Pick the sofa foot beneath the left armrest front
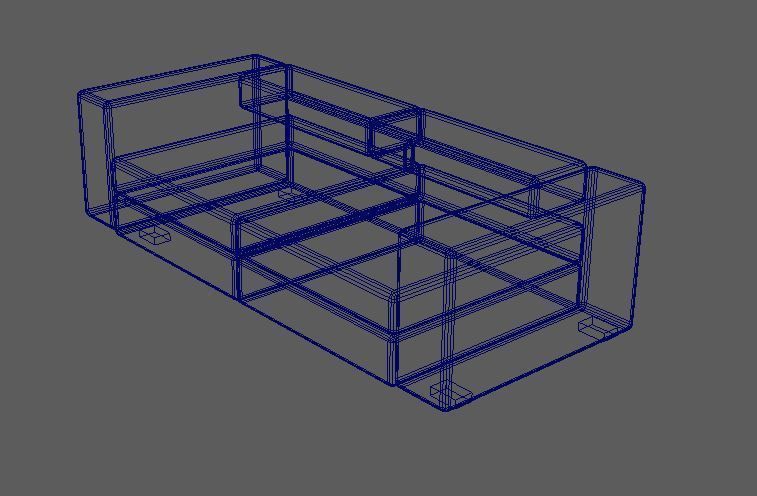 [x=155, y=234]
